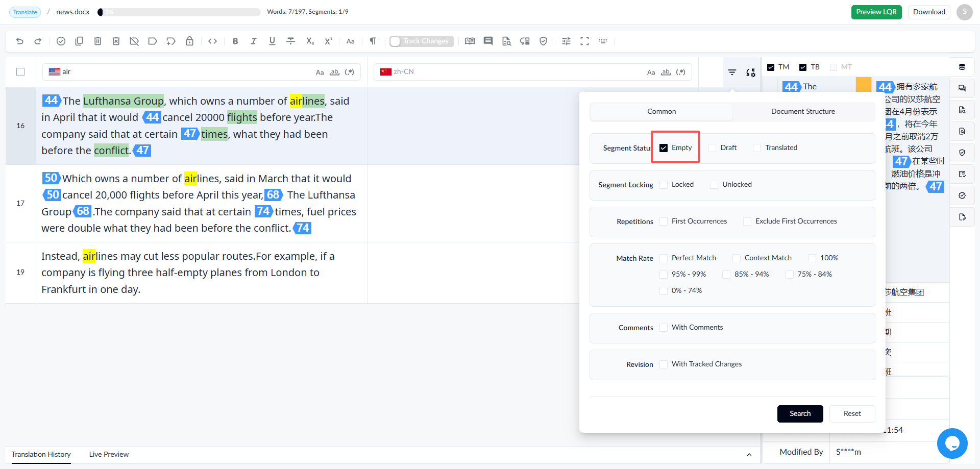The height and width of the screenshot is (469, 980).
Task: Click the filter segments icon
Action: coord(732,72)
